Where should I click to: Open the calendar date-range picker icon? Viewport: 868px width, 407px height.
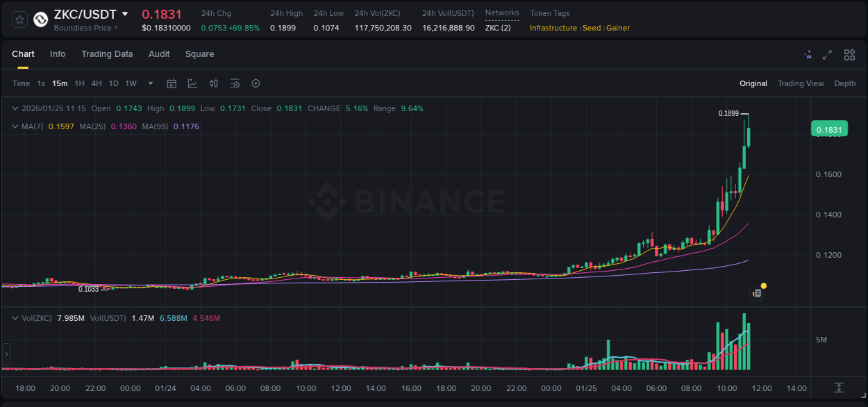(172, 83)
